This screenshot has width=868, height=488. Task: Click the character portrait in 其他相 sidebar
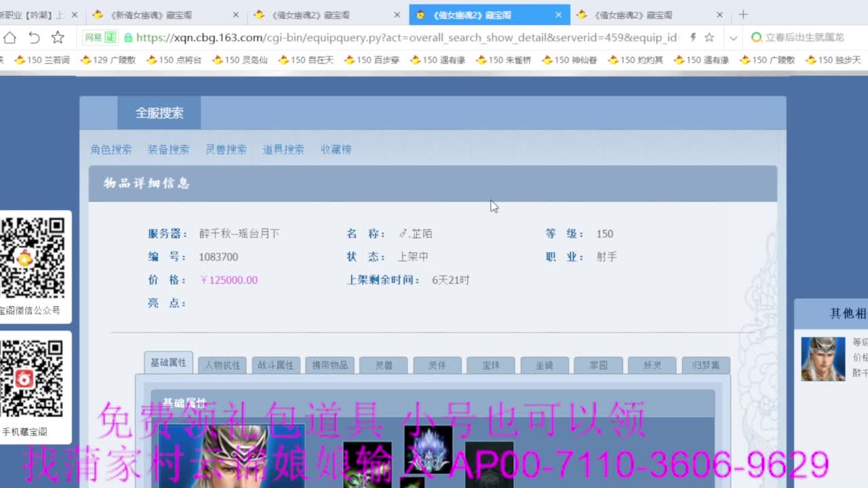tap(823, 359)
